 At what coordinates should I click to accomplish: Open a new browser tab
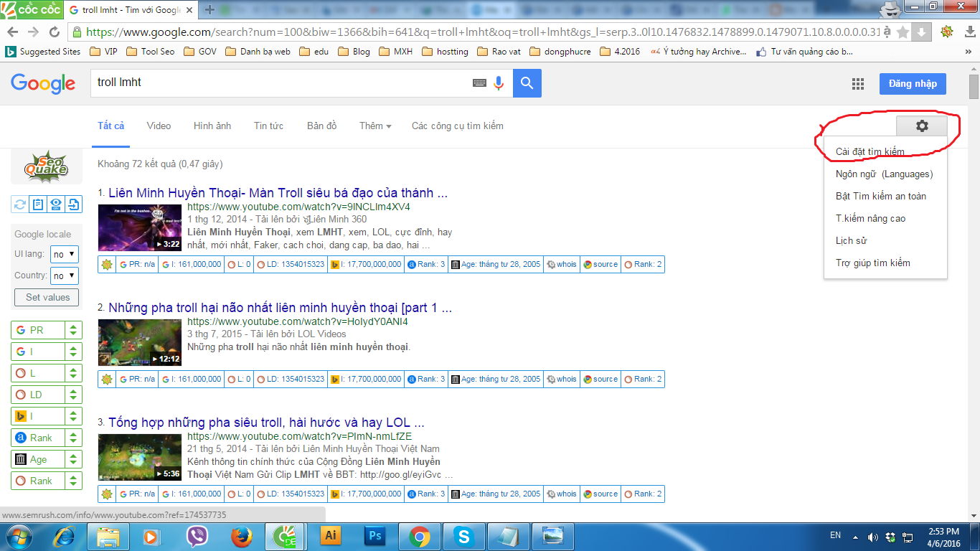coord(209,9)
